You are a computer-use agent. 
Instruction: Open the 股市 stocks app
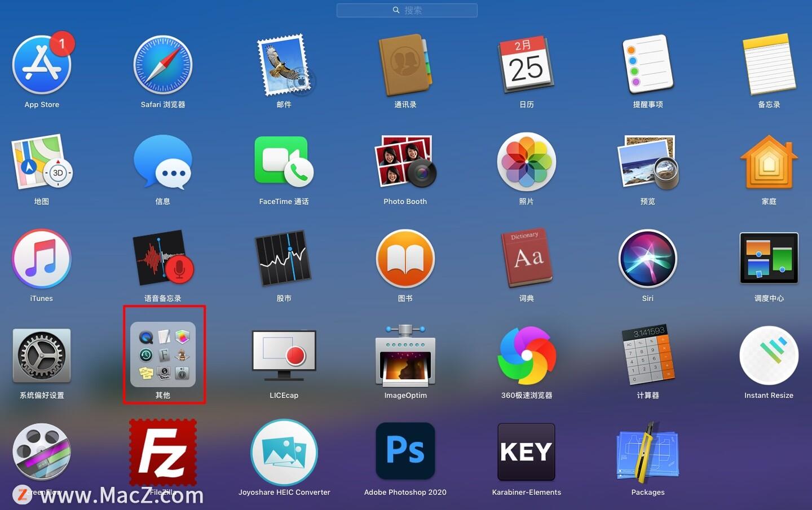tap(284, 259)
